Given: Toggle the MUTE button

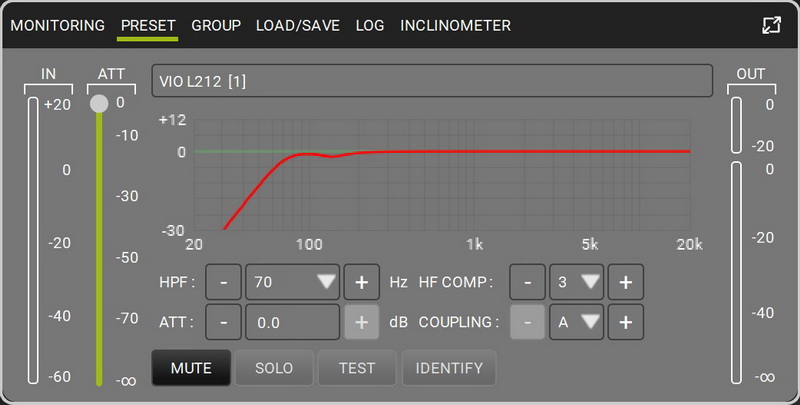Looking at the screenshot, I should pyautogui.click(x=191, y=368).
